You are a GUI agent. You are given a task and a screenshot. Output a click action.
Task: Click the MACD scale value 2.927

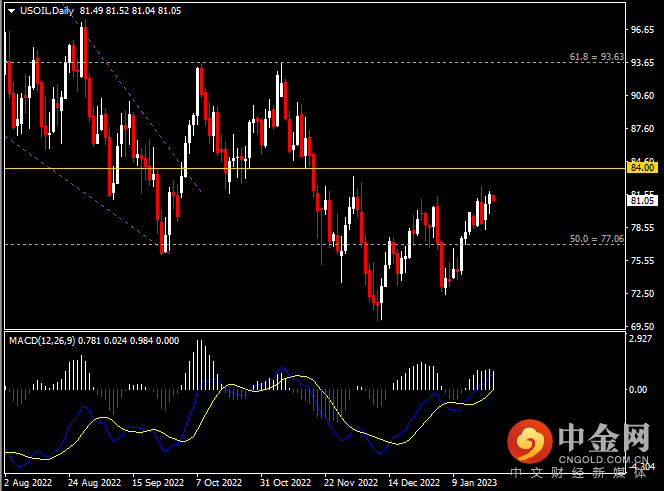pos(640,338)
